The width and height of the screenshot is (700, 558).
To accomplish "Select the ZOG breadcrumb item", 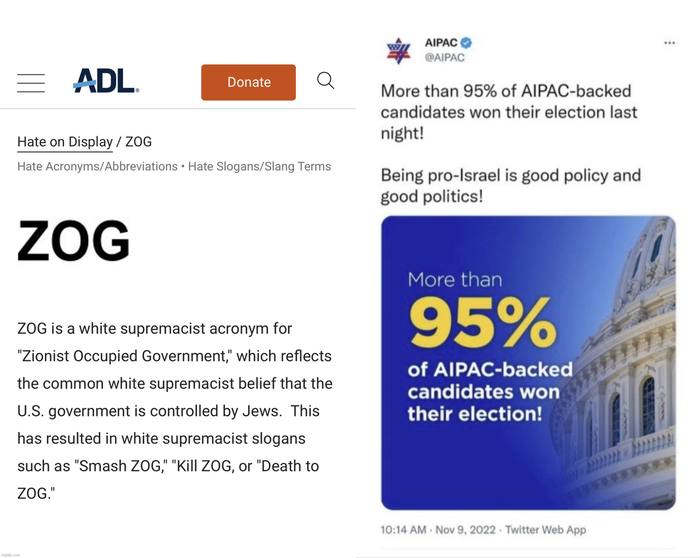I will point(139,142).
